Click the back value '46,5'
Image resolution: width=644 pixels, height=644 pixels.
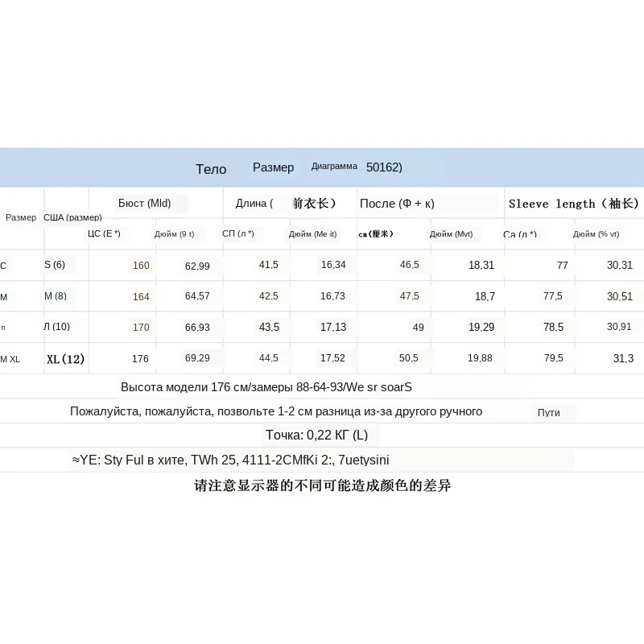[x=410, y=265]
